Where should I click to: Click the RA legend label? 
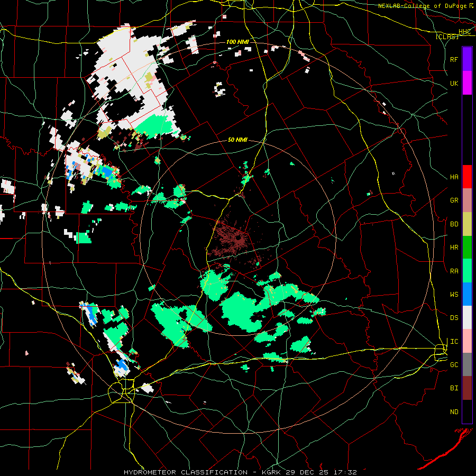point(454,271)
